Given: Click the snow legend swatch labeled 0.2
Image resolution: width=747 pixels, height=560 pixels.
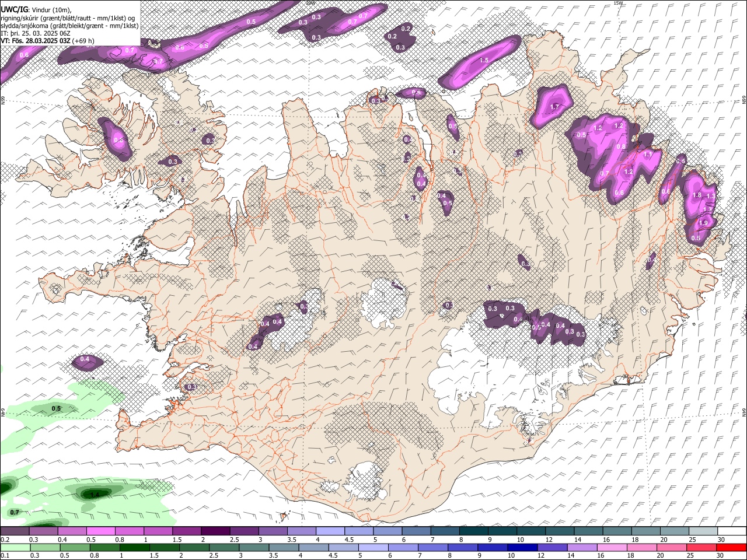Looking at the screenshot, I should tap(15, 531).
